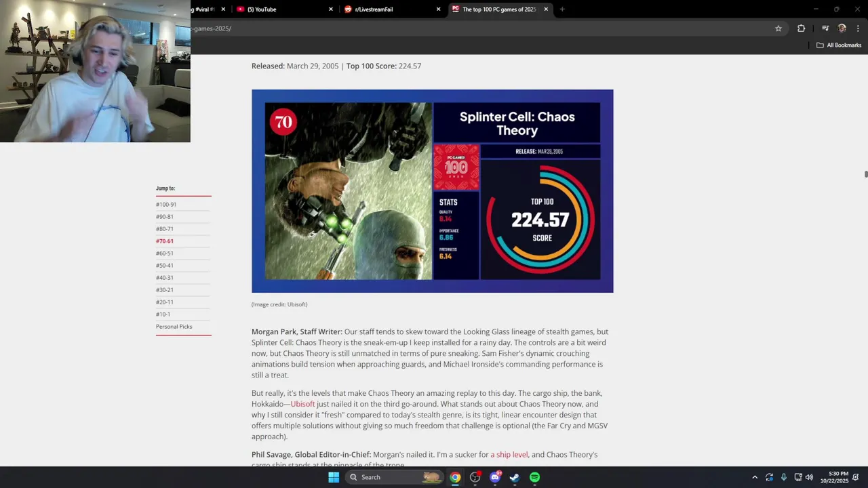Click the sync tray icon
This screenshot has width=868, height=488.
(x=769, y=477)
